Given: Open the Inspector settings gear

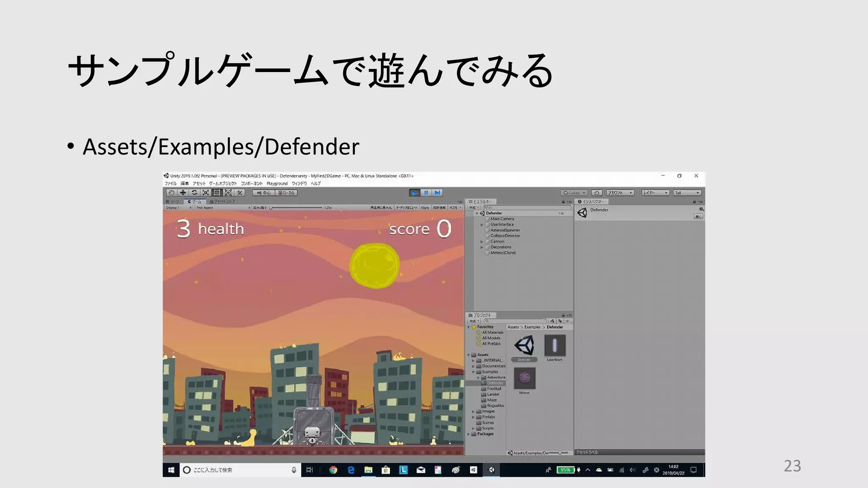Looking at the screenshot, I should point(701,209).
